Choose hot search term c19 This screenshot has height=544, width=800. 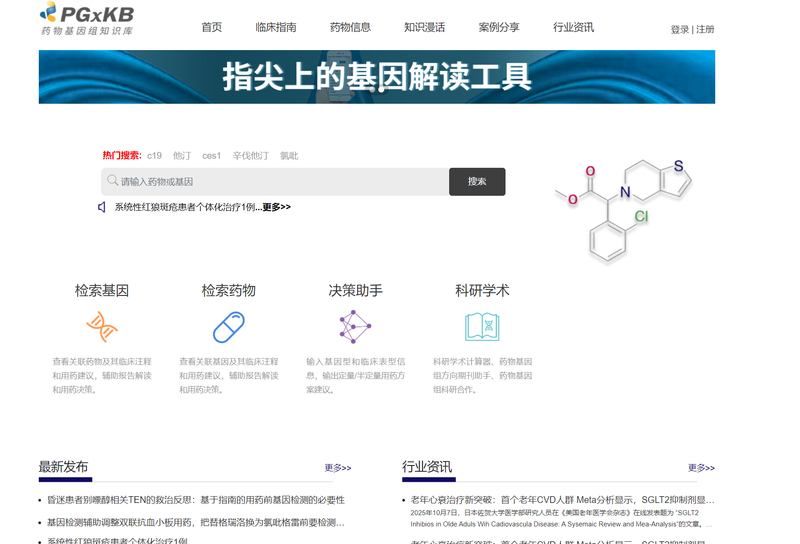pos(154,156)
